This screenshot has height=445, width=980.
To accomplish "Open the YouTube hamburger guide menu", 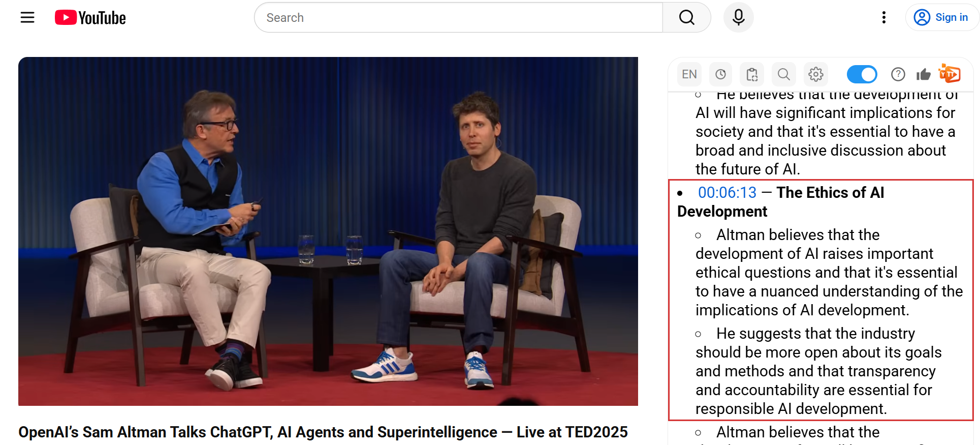I will pyautogui.click(x=27, y=18).
